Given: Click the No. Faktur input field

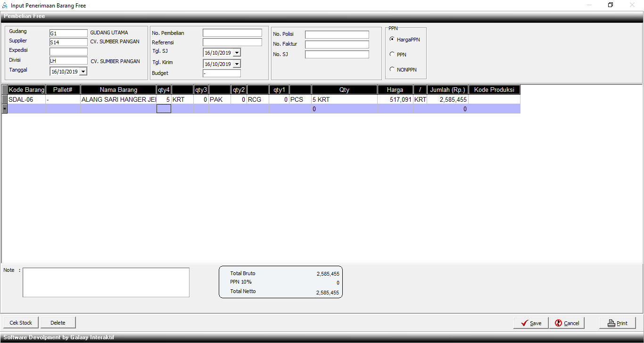Looking at the screenshot, I should tap(337, 45).
